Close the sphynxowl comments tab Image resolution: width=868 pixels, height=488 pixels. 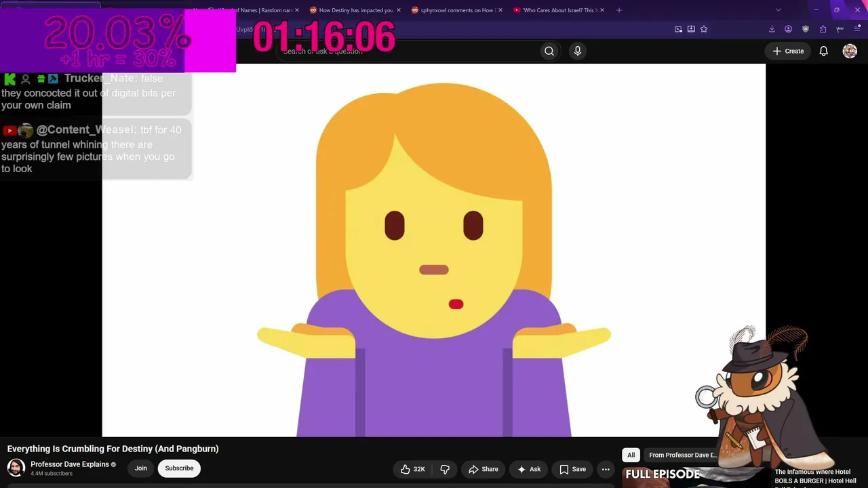point(500,10)
